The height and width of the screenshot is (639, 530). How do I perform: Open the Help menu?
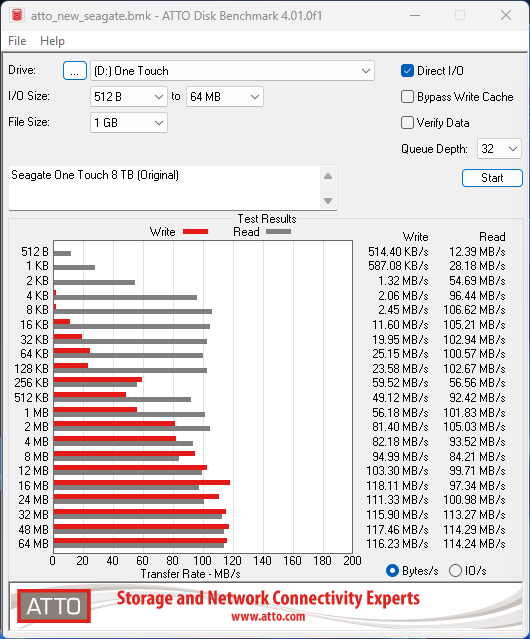(53, 41)
